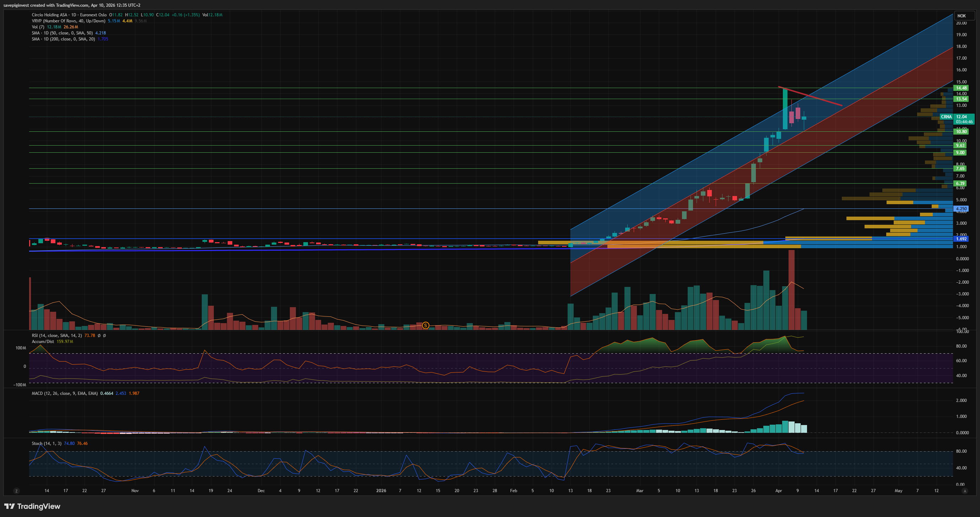980x517 pixels.
Task: Click the TradingView logo at bottom left
Action: pyautogui.click(x=32, y=506)
